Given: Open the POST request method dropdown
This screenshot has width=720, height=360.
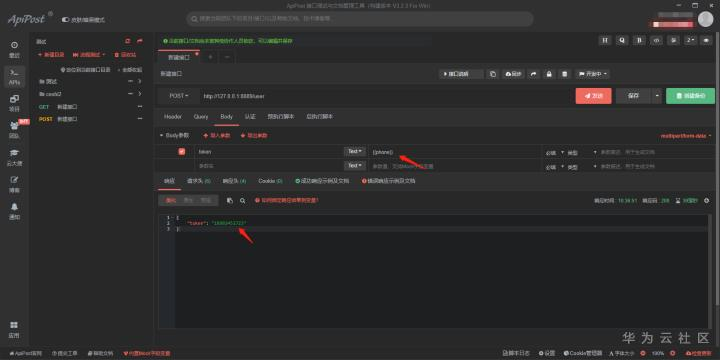Looking at the screenshot, I should (179, 96).
